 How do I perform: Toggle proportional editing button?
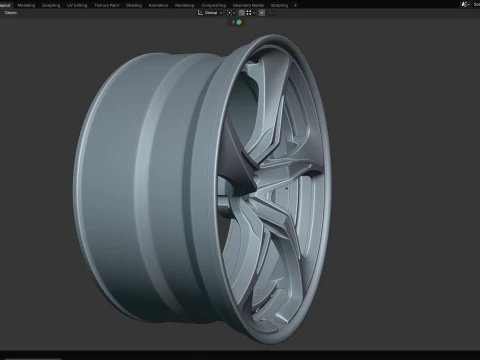[x=262, y=13]
